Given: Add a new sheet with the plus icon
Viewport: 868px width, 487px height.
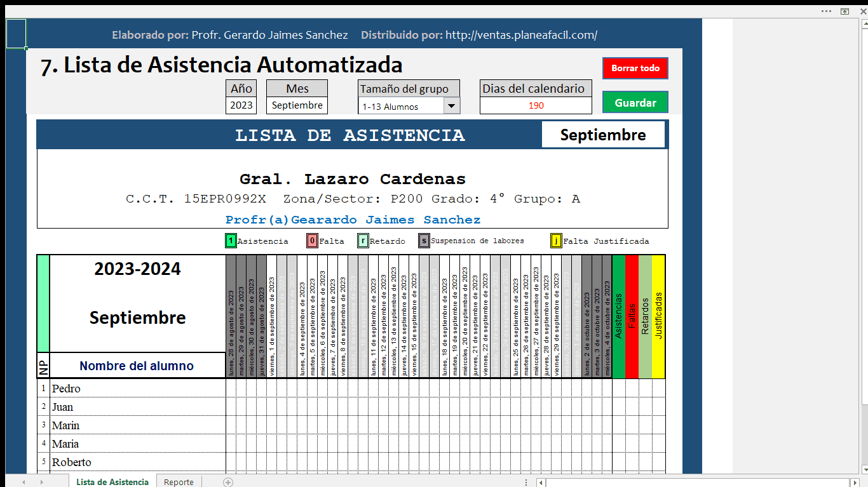Looking at the screenshot, I should (x=226, y=482).
